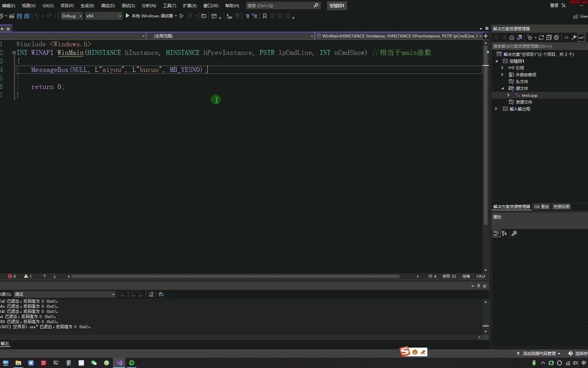This screenshot has width=588, height=368.
Task: Expand the 外部依赖项 node
Action: pyautogui.click(x=503, y=75)
